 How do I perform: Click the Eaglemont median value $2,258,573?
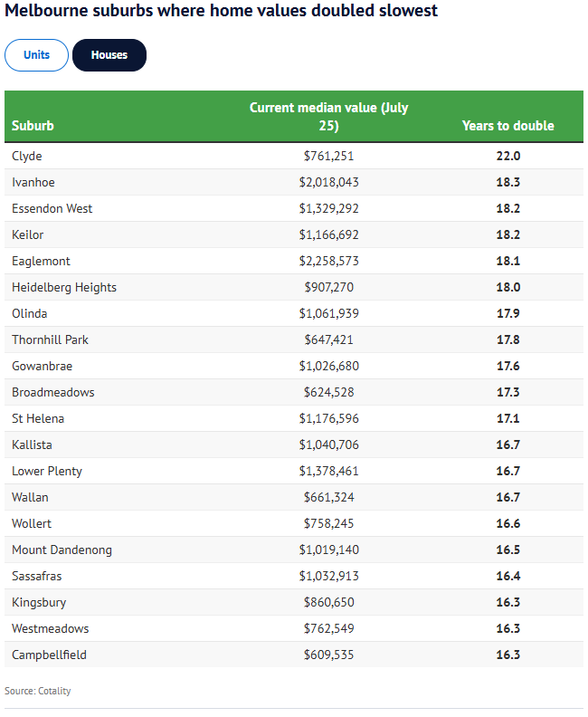coord(328,261)
